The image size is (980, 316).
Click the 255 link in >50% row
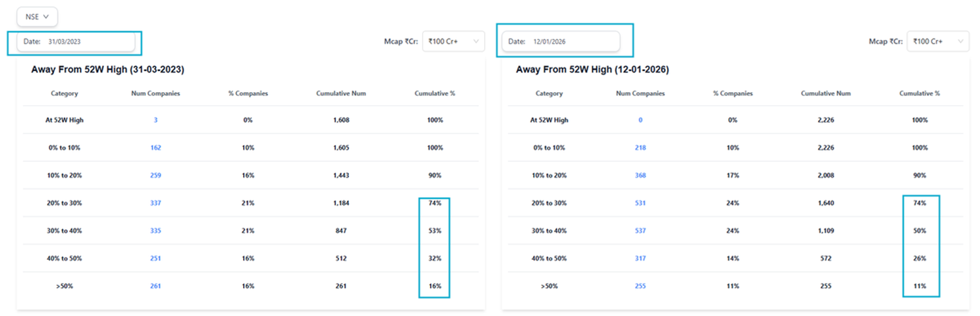coord(640,286)
